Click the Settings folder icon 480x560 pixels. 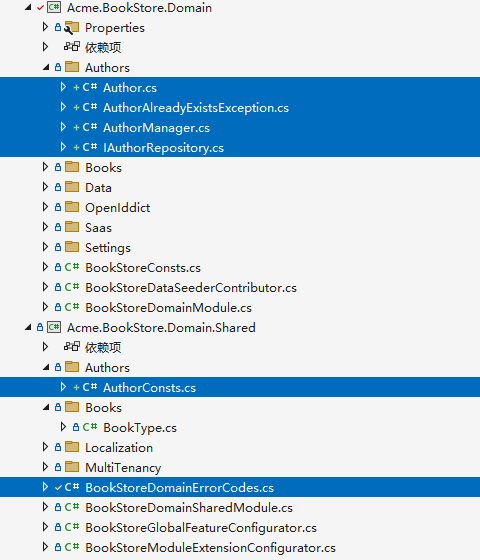(72, 247)
